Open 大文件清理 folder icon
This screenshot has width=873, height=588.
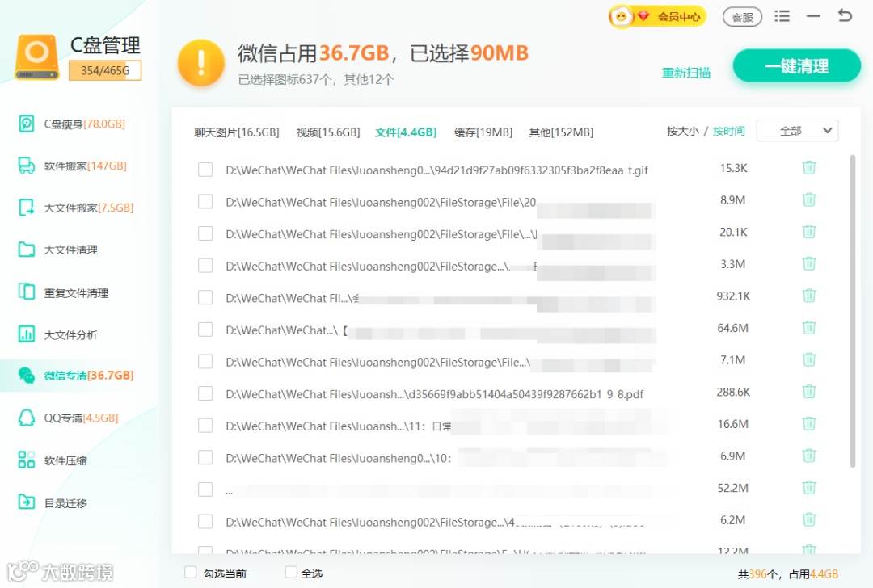pyautogui.click(x=26, y=250)
